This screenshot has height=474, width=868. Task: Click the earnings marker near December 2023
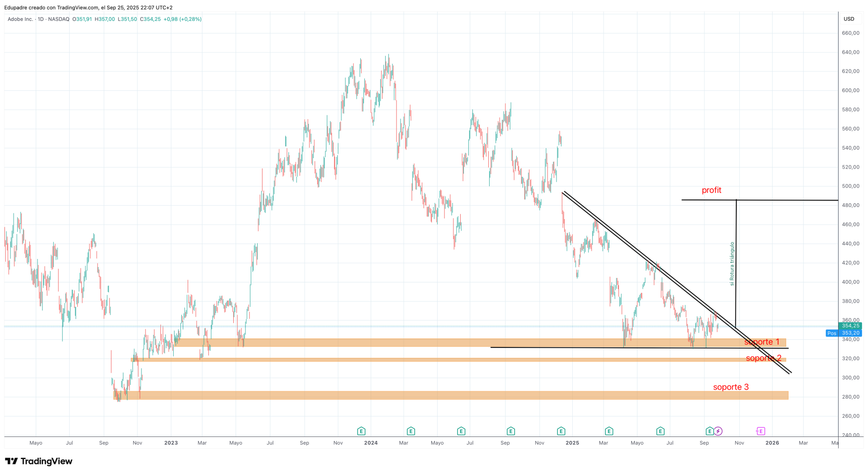361,431
